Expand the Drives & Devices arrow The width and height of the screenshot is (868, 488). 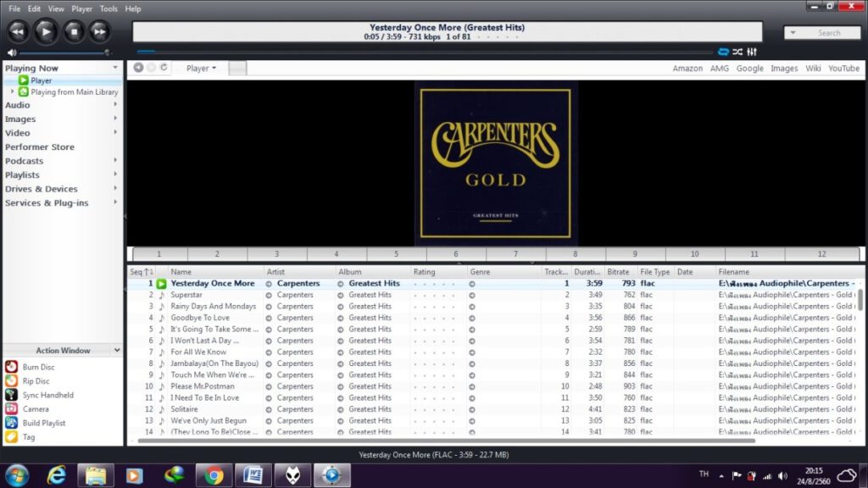[x=115, y=189]
